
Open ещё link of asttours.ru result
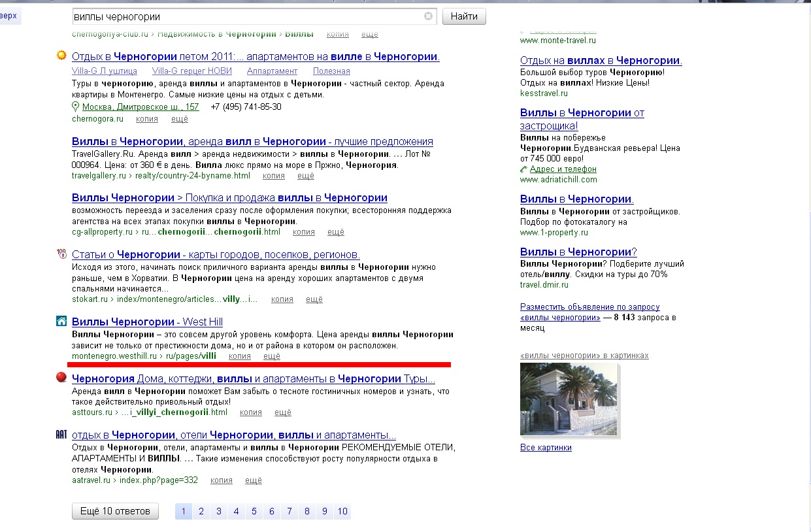[283, 412]
